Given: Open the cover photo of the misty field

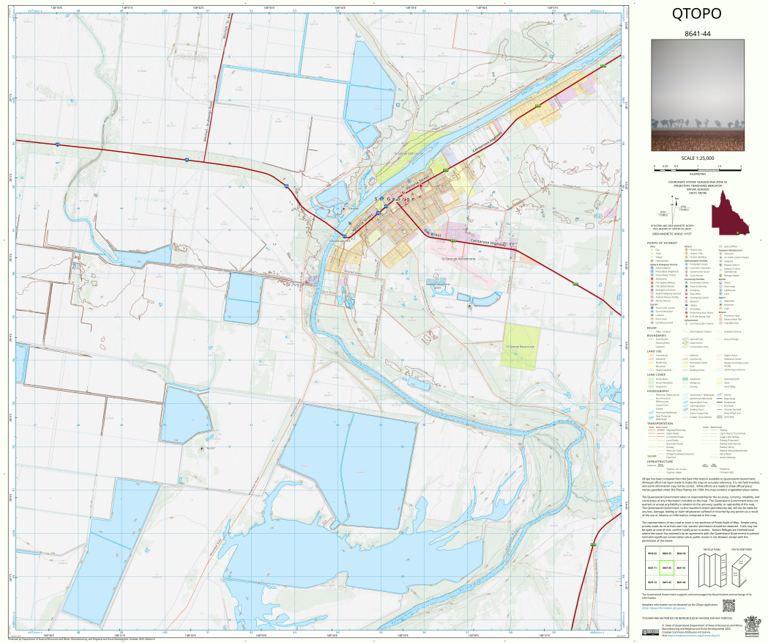Looking at the screenshot, I should click(x=697, y=95).
